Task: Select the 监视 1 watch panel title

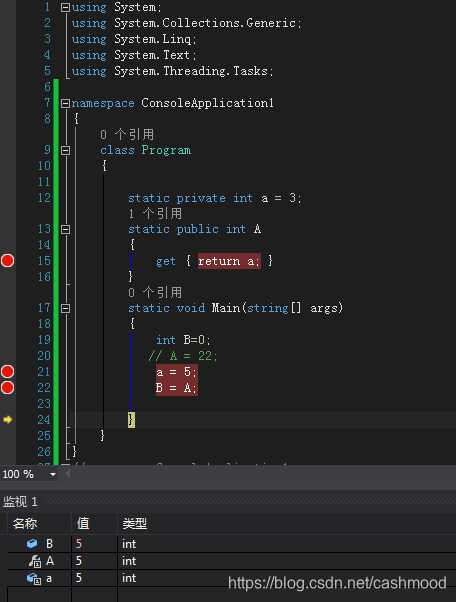Action: [20, 501]
